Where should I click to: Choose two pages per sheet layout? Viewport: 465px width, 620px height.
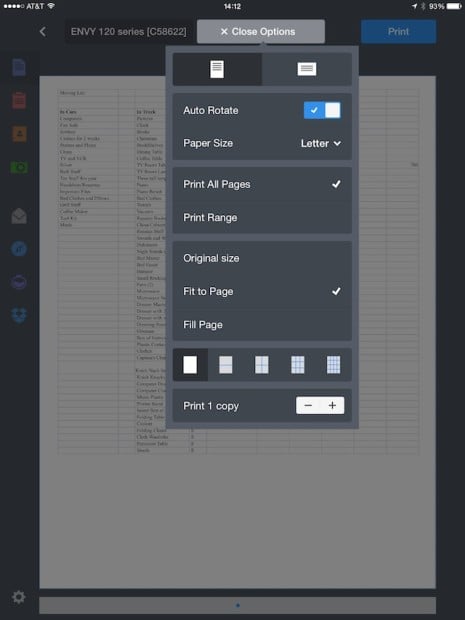click(x=226, y=365)
